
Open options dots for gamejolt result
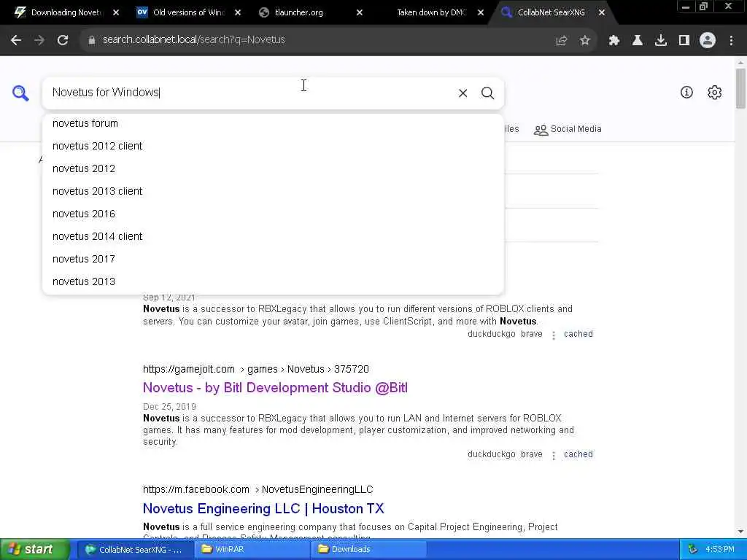[x=553, y=456]
